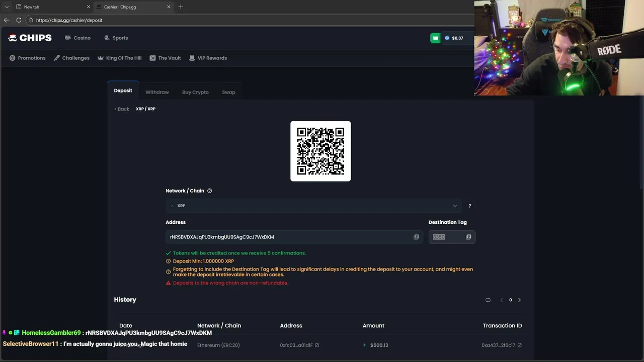The image size is (644, 362).
Task: Click the $500.13 amount
Action: (x=379, y=345)
